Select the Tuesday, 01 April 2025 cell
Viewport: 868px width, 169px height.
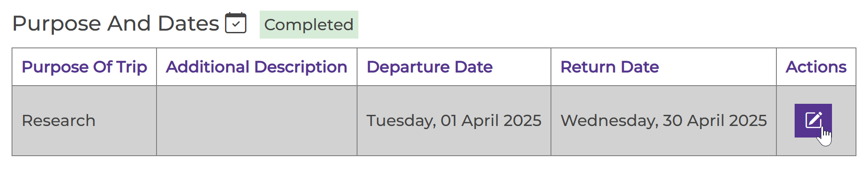tap(454, 121)
